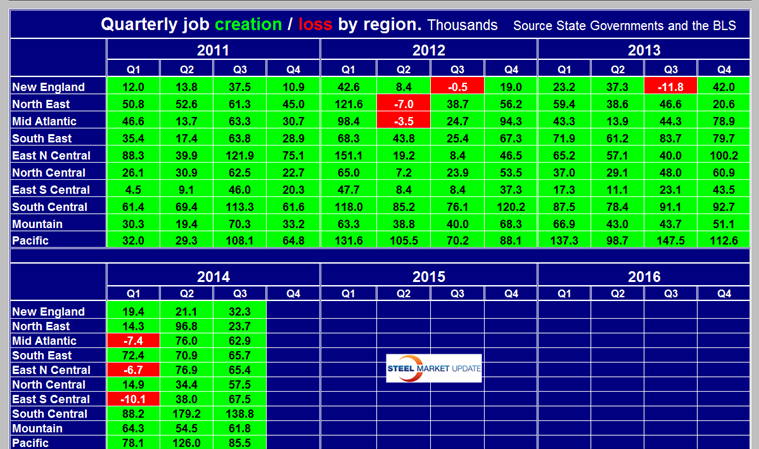Screen dimensions: 759x449
Task: Select the 2013 year header
Action: click(645, 49)
